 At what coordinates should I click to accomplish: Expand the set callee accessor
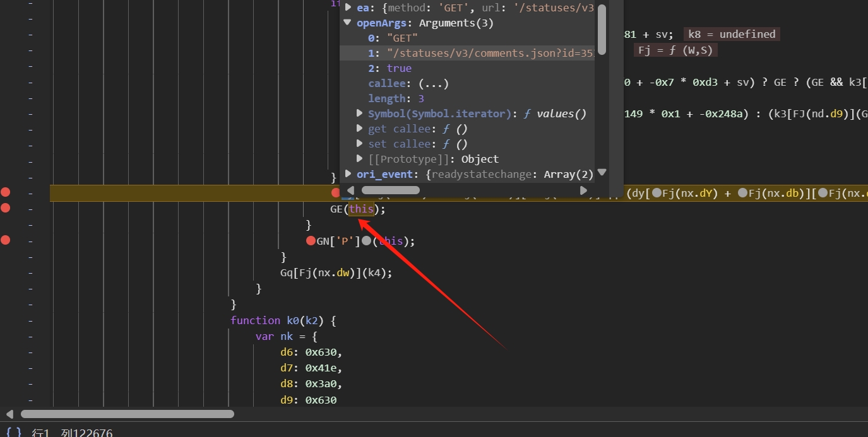pos(360,144)
